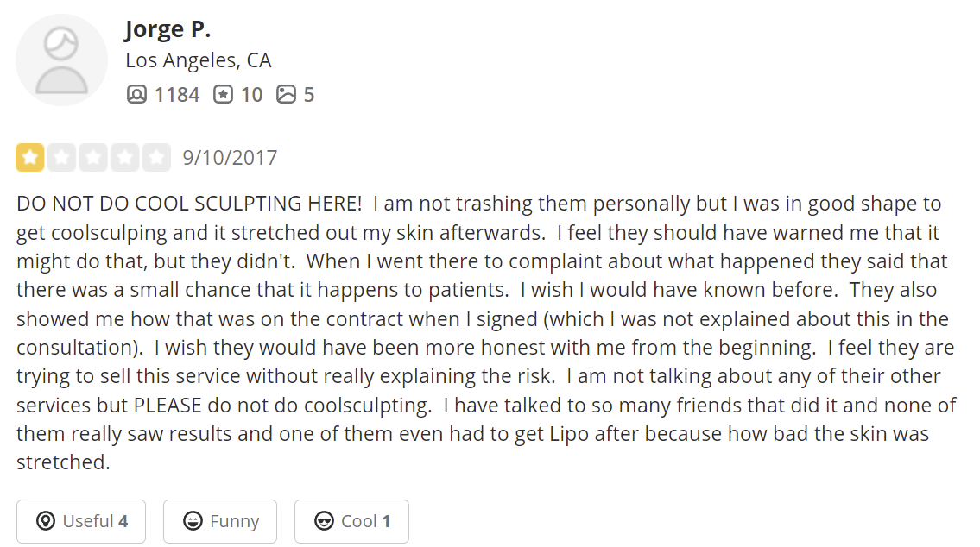Click the photos count icon
The width and height of the screenshot is (980, 547).
point(286,95)
